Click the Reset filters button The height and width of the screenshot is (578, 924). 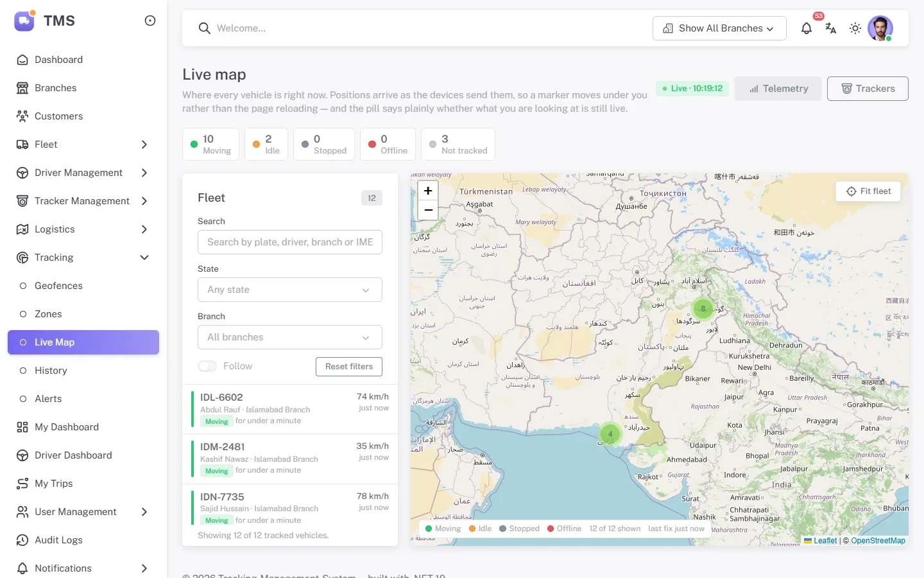click(349, 367)
